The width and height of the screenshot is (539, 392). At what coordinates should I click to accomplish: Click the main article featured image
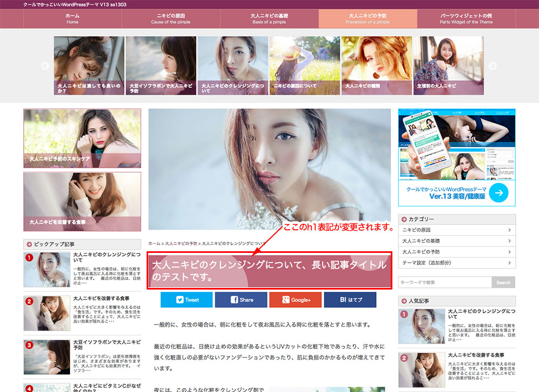[269, 169]
